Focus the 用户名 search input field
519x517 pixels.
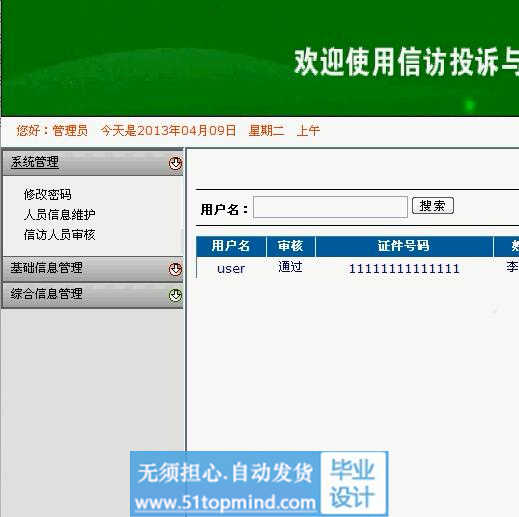(330, 207)
